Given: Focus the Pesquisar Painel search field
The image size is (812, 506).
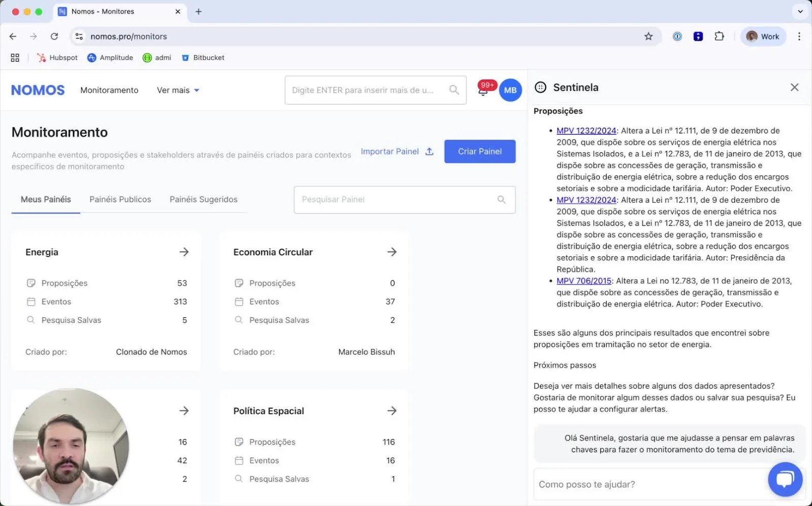Looking at the screenshot, I should pyautogui.click(x=404, y=199).
